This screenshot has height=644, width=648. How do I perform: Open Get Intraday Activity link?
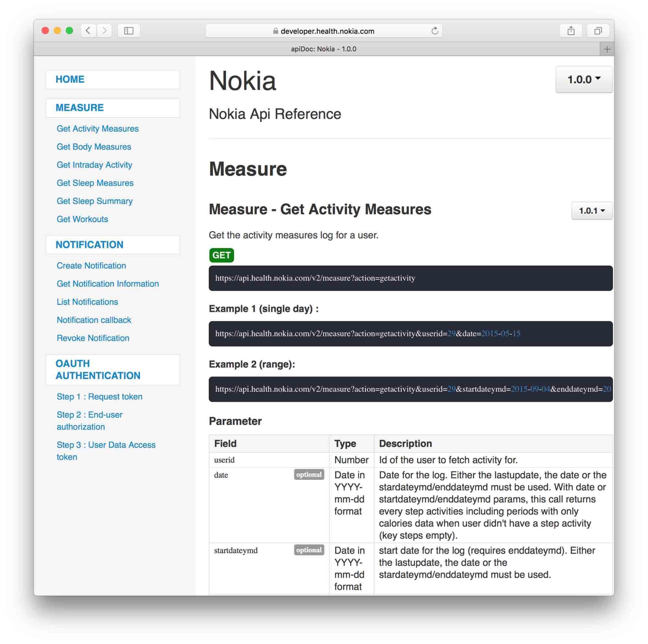pos(94,165)
